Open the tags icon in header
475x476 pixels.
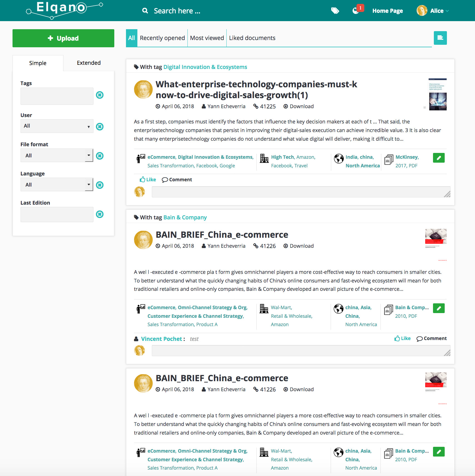(335, 11)
